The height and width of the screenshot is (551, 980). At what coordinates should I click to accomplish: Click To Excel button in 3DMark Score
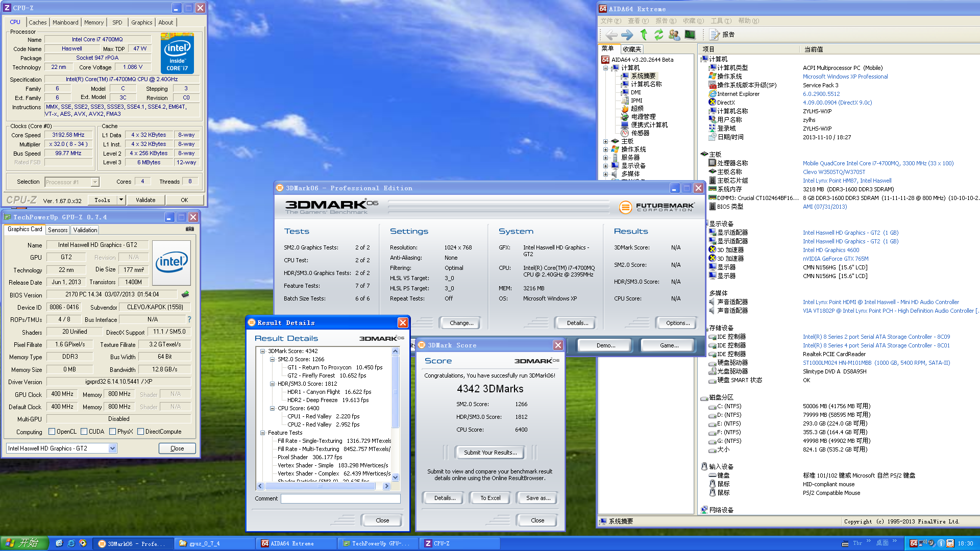point(491,498)
